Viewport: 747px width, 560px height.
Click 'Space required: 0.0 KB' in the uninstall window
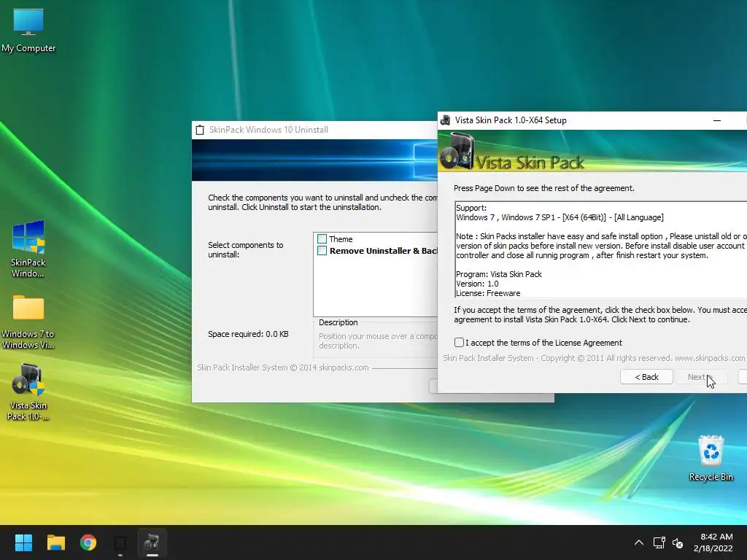[x=248, y=334]
